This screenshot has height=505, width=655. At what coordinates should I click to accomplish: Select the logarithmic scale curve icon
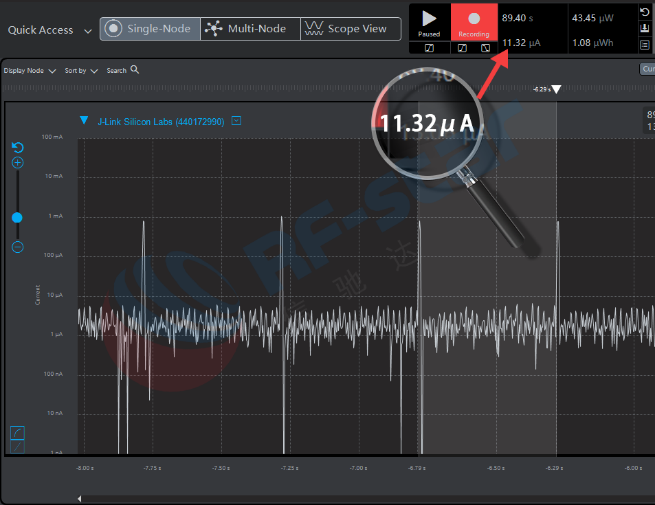pyautogui.click(x=17, y=432)
